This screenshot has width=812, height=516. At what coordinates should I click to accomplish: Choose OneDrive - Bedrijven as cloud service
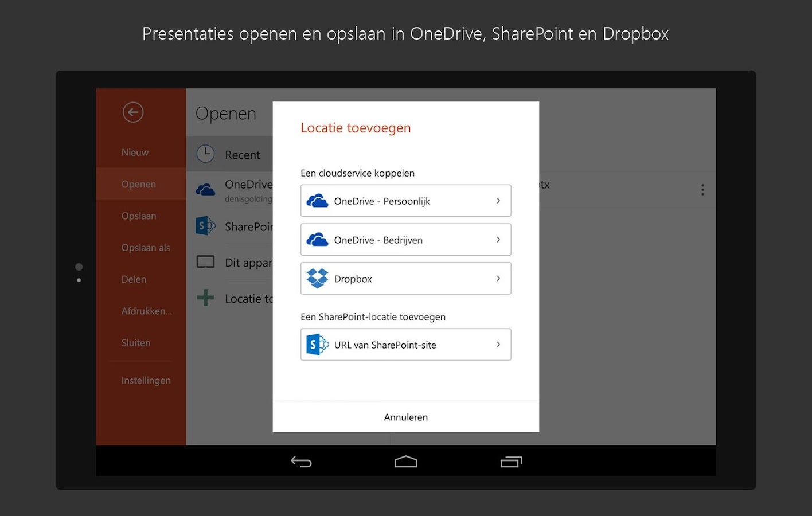click(405, 240)
